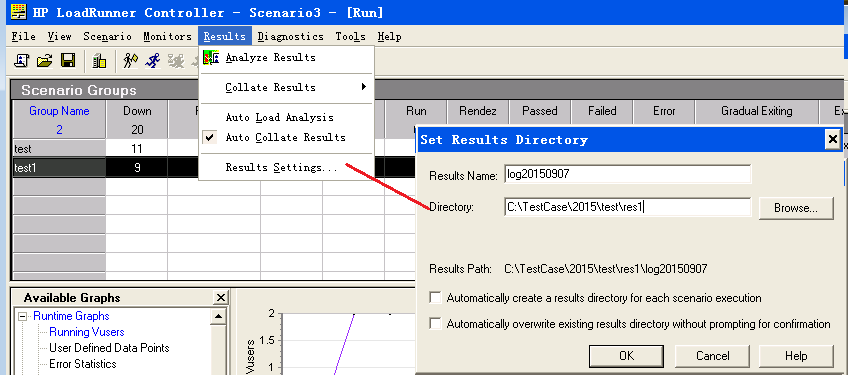
Task: Toggle Auto Collate Results checkmark
Action: pyautogui.click(x=210, y=137)
